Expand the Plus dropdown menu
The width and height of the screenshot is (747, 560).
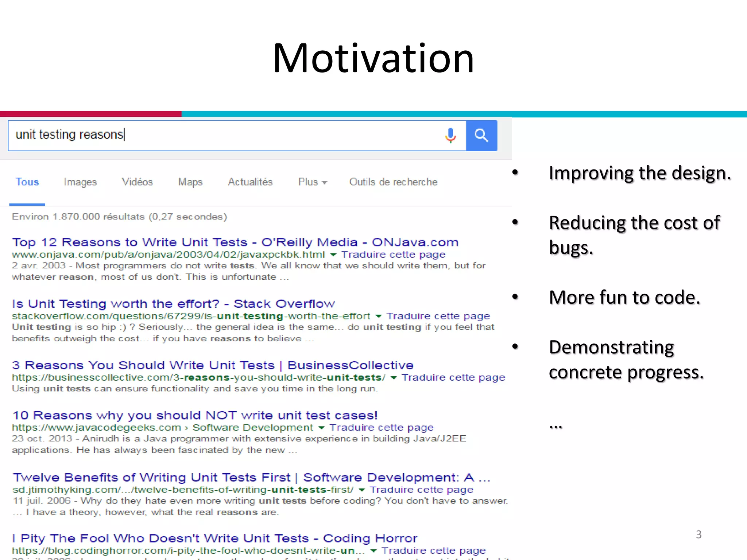click(312, 182)
